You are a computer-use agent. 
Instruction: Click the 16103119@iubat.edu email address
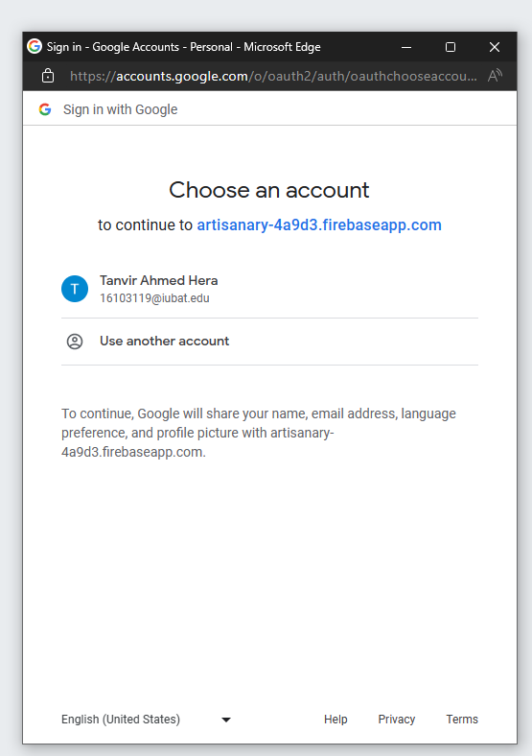154,298
